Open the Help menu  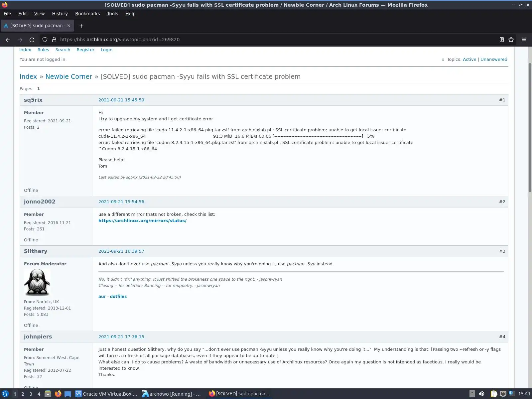click(x=130, y=14)
